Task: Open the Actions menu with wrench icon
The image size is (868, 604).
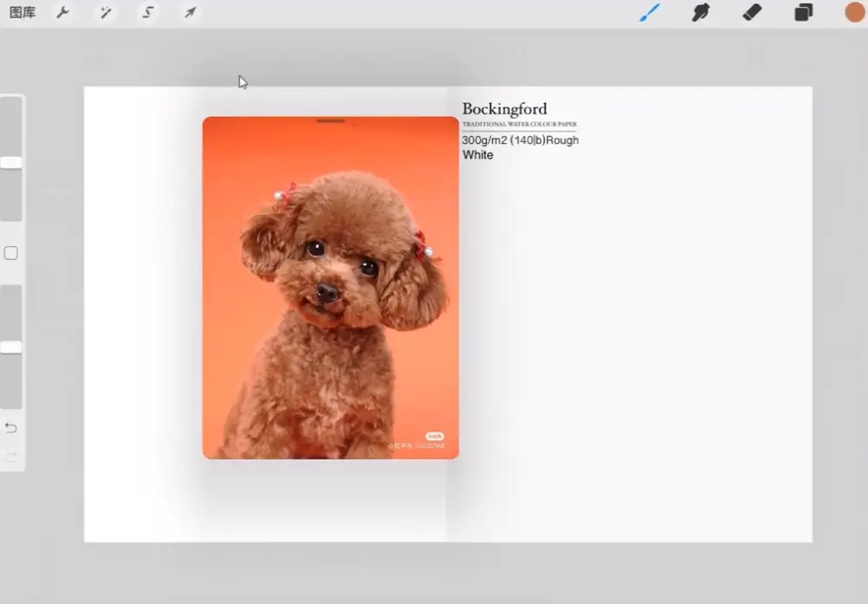Action: [62, 12]
